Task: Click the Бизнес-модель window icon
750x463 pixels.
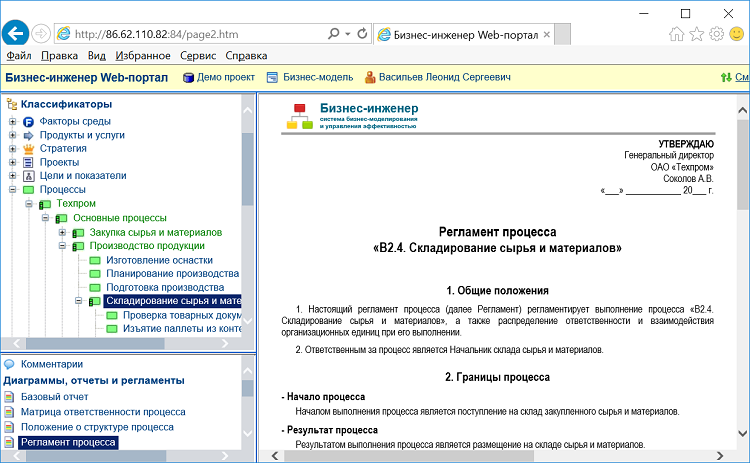Action: click(272, 77)
